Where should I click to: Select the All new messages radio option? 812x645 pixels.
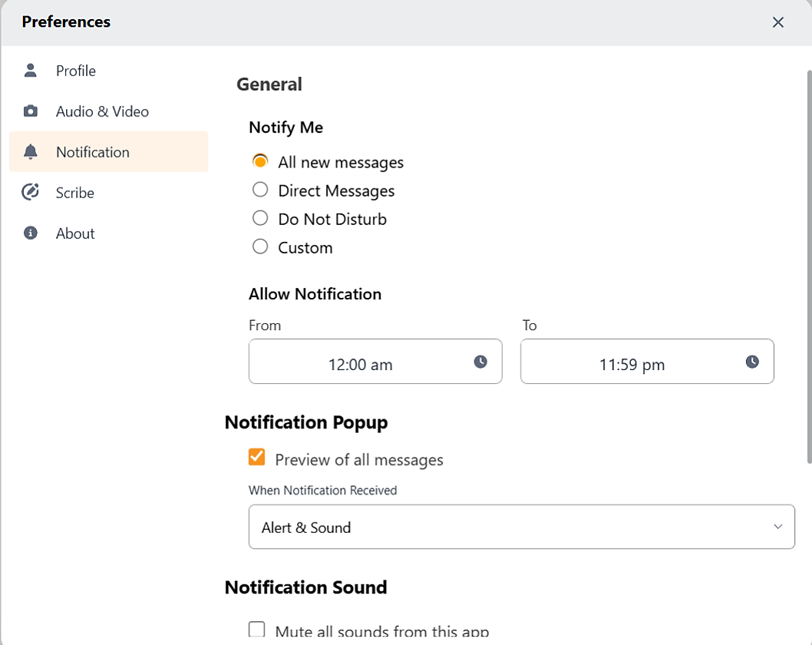point(260,162)
